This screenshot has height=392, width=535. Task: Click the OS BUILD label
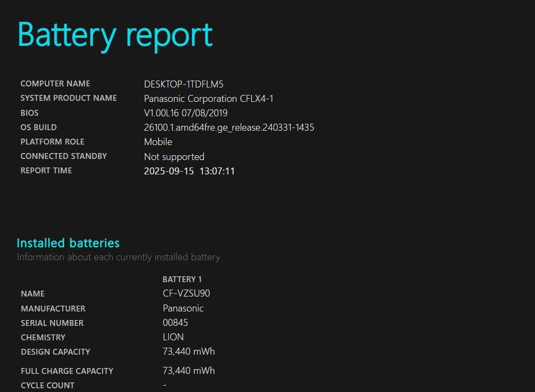(38, 127)
